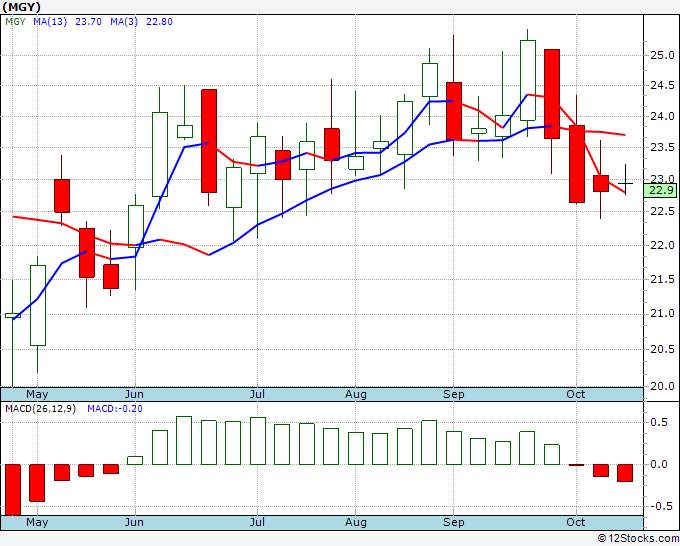Click the large red candle in mid June
The height and width of the screenshot is (546, 680).
tap(209, 141)
